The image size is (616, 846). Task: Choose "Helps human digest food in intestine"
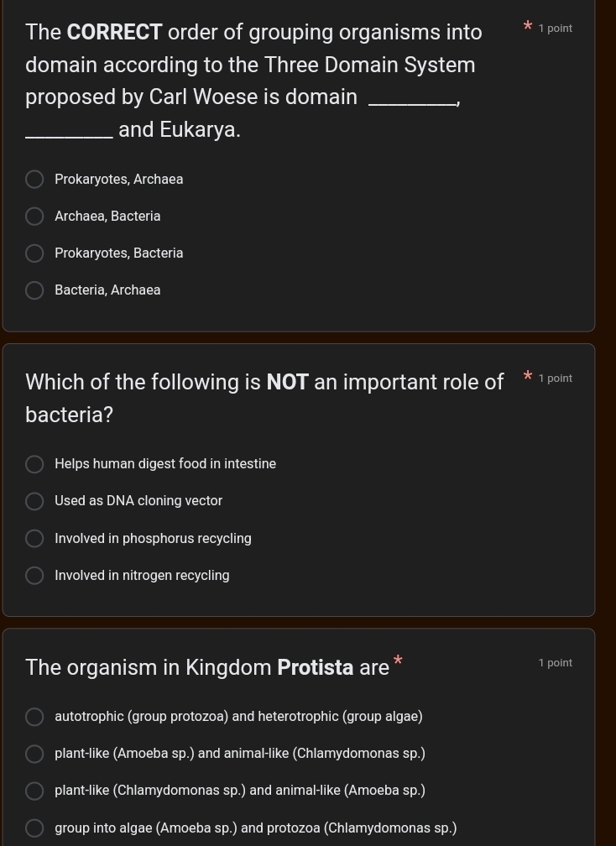(34, 464)
